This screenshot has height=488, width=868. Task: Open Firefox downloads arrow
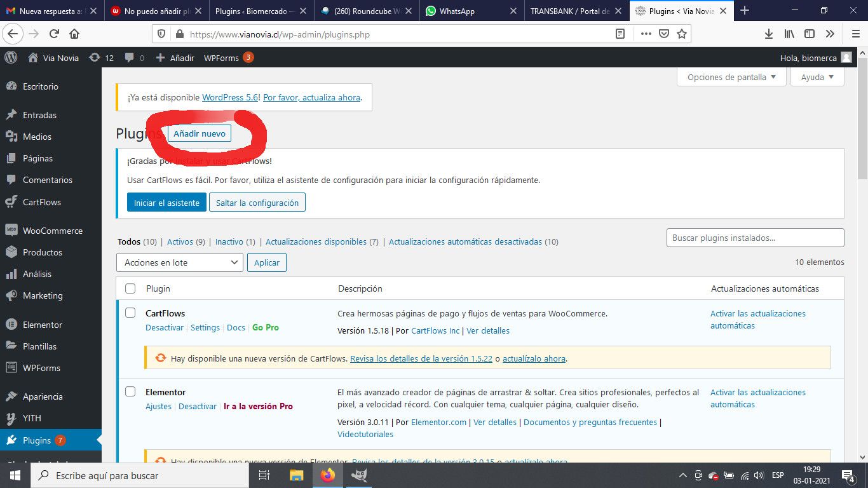(x=769, y=34)
